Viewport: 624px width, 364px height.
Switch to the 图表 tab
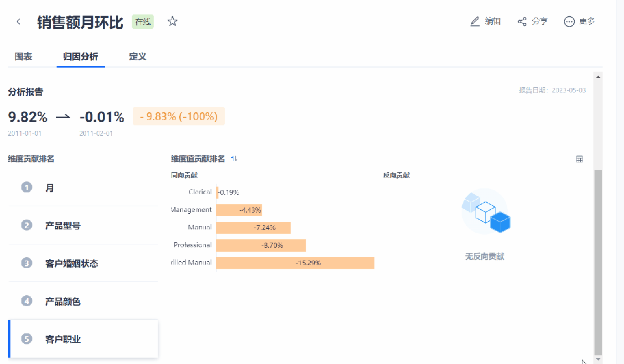point(23,57)
